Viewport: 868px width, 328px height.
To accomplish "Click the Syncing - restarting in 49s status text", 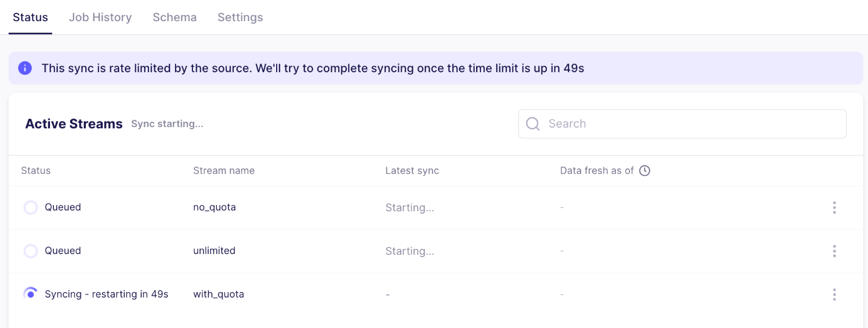I will click(107, 294).
